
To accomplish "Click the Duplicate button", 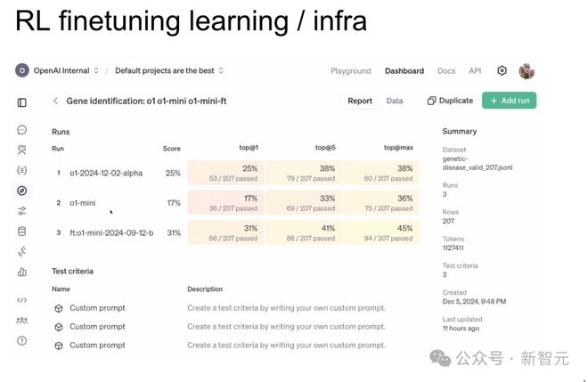I will point(450,102).
